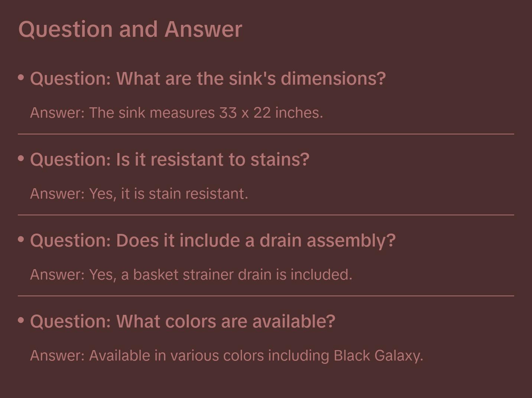
Task: Click the word "Answer:" under the colors question
Action: pos(58,356)
